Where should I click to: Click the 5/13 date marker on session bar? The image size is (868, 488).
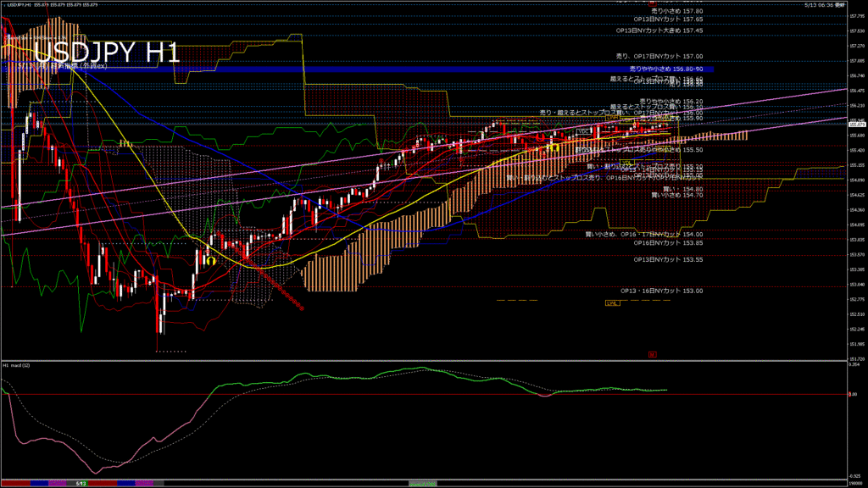pyautogui.click(x=81, y=484)
